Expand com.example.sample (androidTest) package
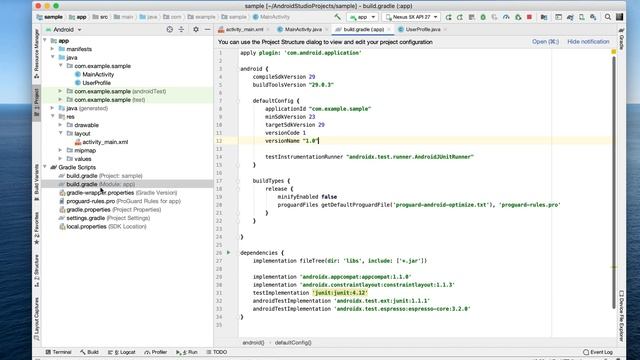 60,91
